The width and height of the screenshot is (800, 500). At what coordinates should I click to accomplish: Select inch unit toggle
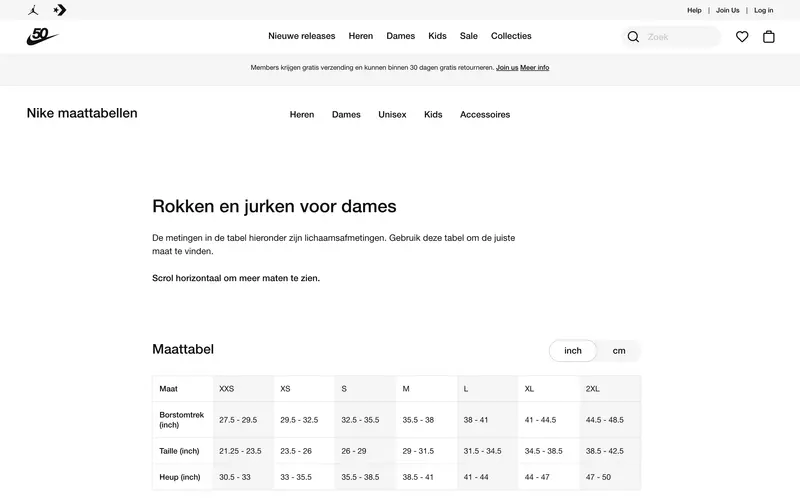pos(572,351)
